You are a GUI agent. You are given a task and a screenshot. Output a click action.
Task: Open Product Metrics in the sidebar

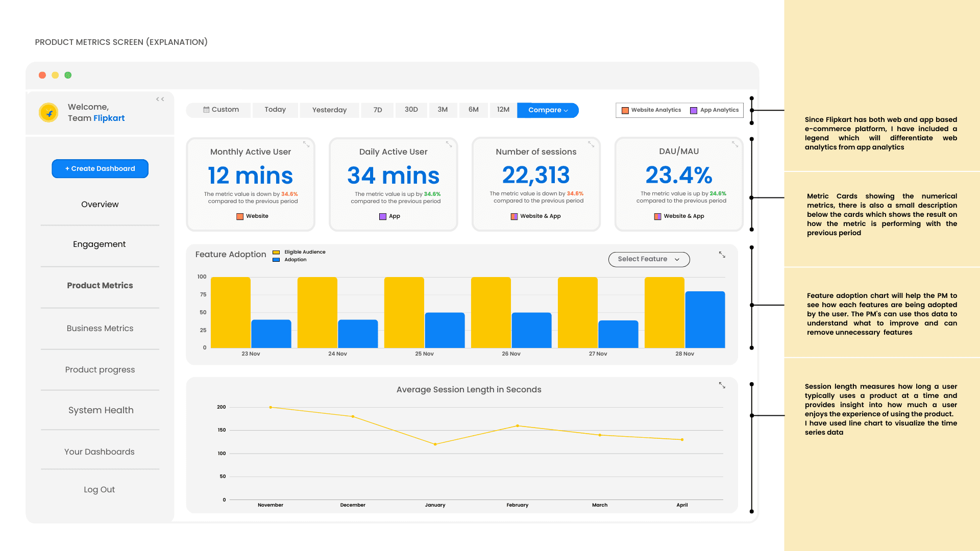click(x=100, y=286)
